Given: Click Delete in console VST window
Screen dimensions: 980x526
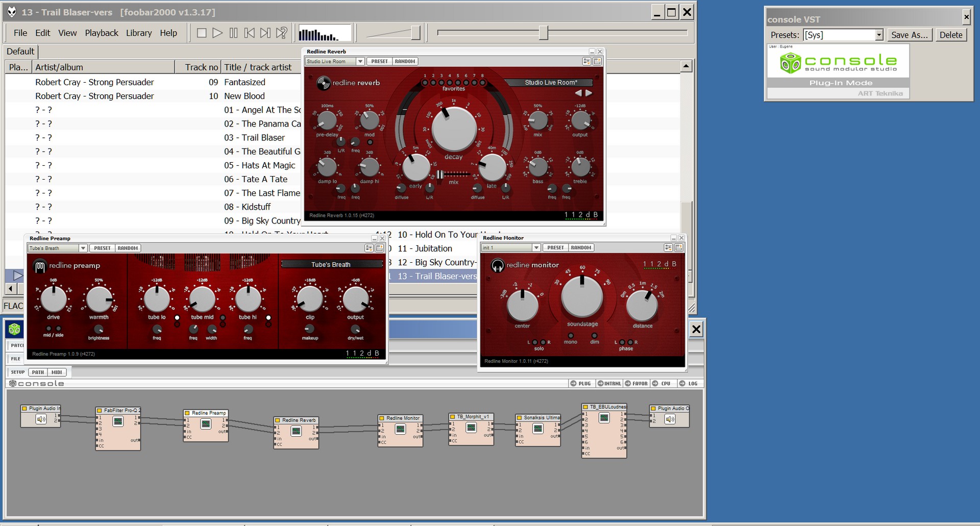Looking at the screenshot, I should [x=951, y=35].
